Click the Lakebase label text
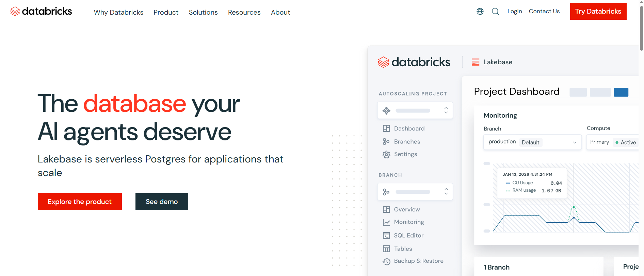 498,62
